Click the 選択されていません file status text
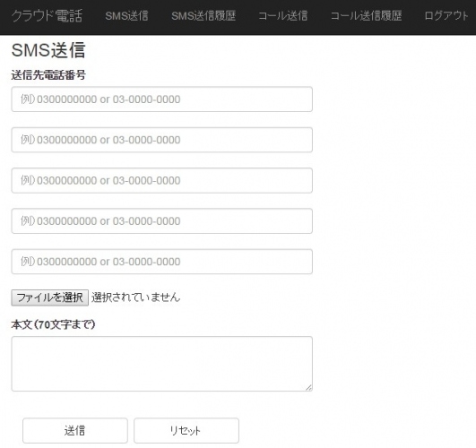The width and height of the screenshot is (476, 448). pyautogui.click(x=135, y=297)
